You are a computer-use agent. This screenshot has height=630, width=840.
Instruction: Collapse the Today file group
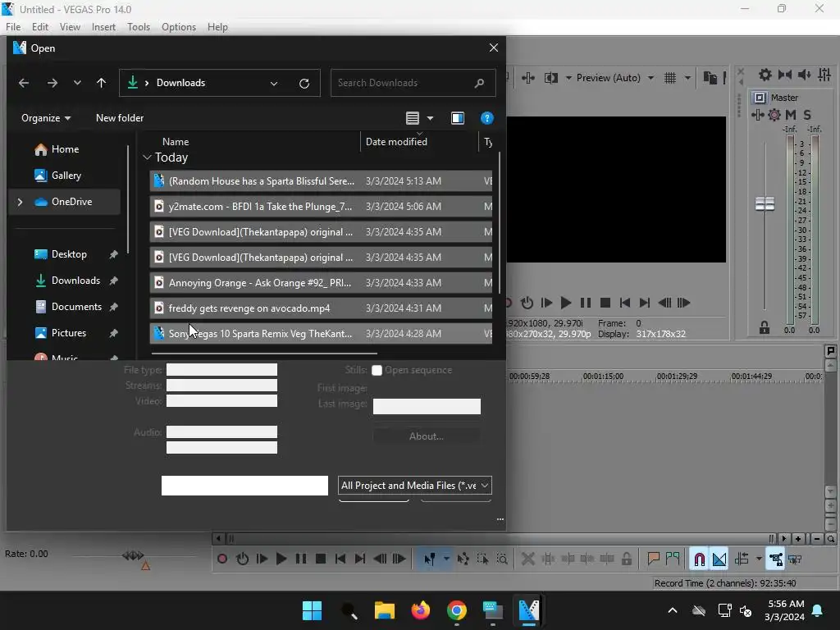click(x=148, y=157)
